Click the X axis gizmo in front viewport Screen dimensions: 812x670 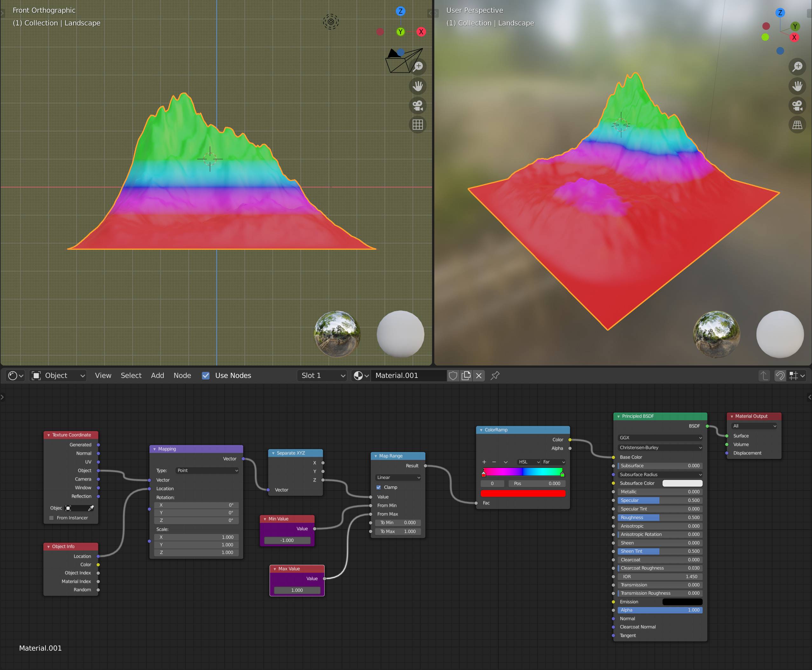(x=421, y=32)
